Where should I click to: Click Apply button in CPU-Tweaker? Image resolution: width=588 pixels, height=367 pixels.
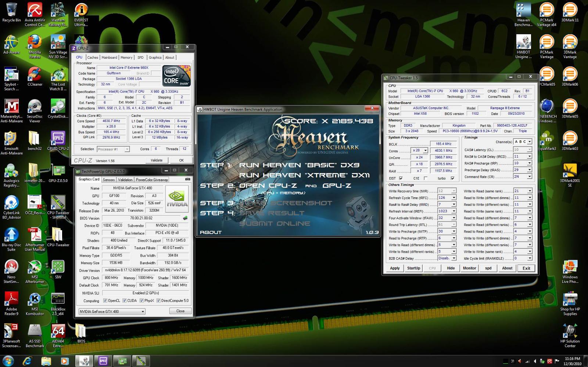[395, 268]
